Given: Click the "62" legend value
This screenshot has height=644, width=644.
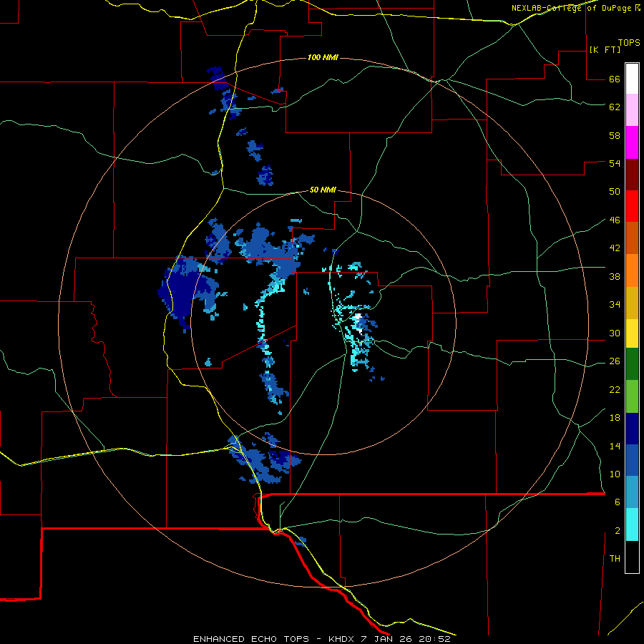Looking at the screenshot, I should [x=615, y=107].
